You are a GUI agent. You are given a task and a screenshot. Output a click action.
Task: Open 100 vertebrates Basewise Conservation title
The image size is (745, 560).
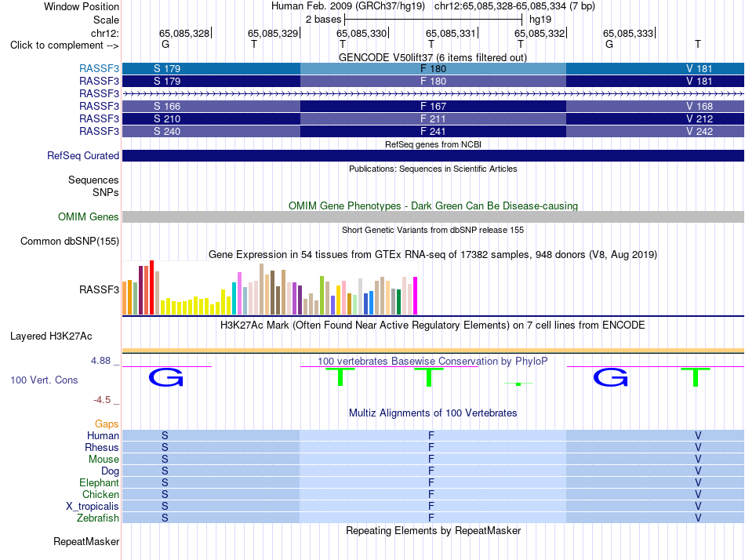click(x=432, y=362)
